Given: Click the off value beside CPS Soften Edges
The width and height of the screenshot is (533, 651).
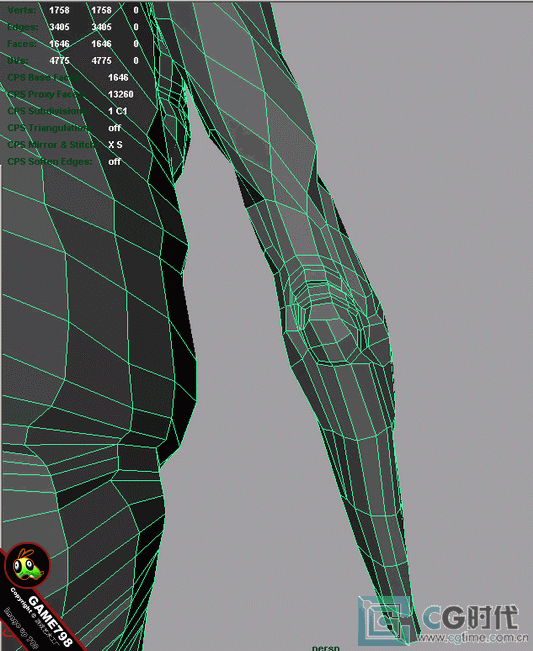Looking at the screenshot, I should click(x=114, y=162).
